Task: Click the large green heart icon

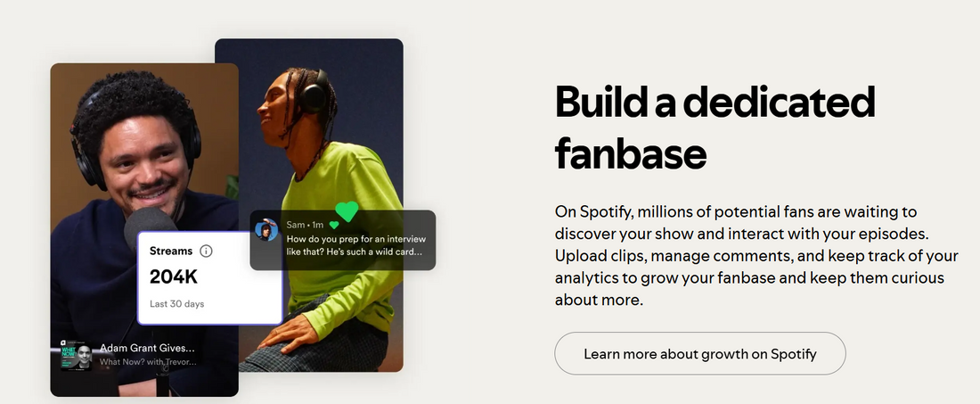Action: [x=347, y=211]
